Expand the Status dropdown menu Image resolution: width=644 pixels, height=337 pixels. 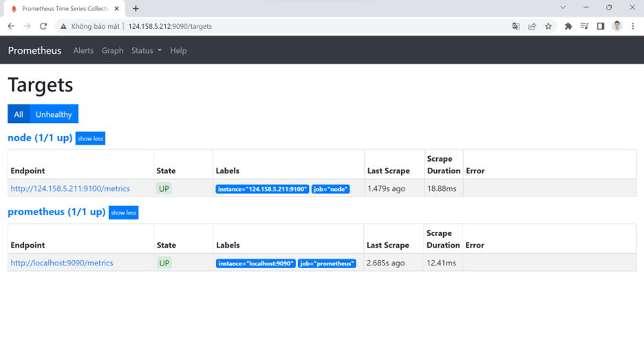tap(147, 50)
